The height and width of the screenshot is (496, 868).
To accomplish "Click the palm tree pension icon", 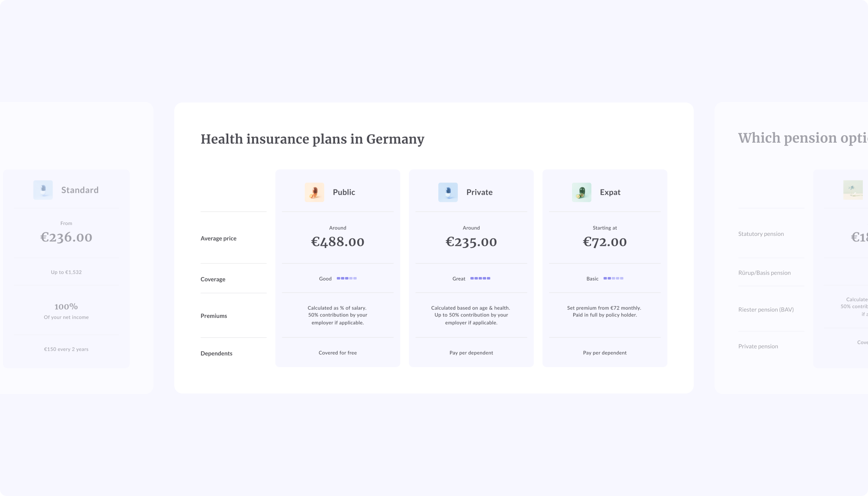I will click(x=852, y=190).
